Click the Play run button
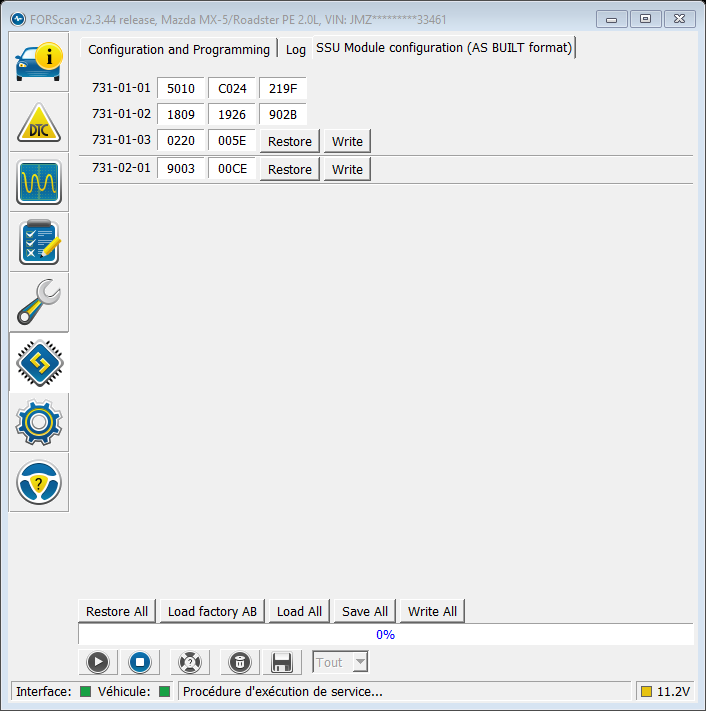The height and width of the screenshot is (711, 706). coord(98,662)
